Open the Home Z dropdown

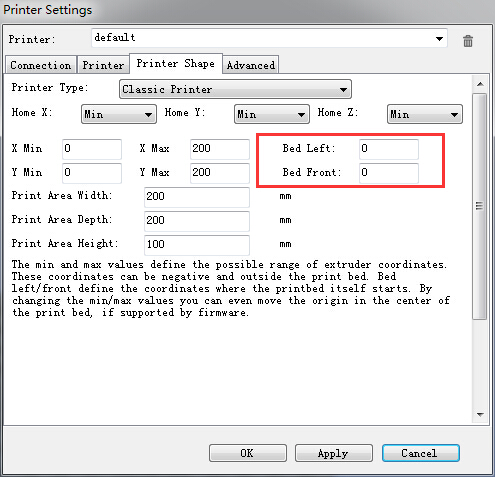pos(425,114)
